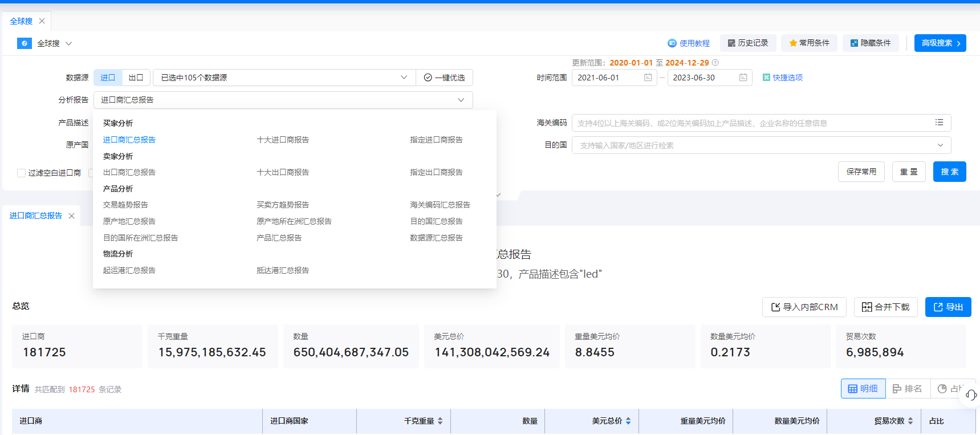The width and height of the screenshot is (980, 435).
Task: Open the 使用教程 tutorial link
Action: click(689, 43)
